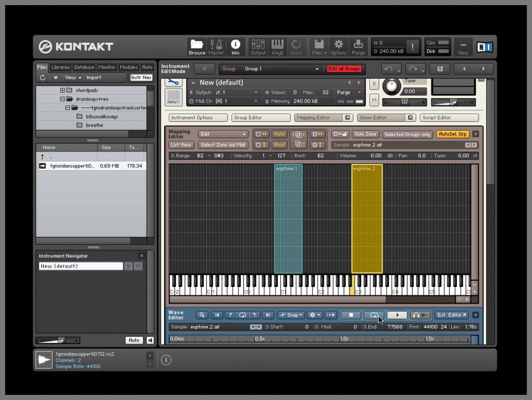The image size is (532, 400).
Task: Toggle Edit all Groups
Action: click(x=344, y=69)
